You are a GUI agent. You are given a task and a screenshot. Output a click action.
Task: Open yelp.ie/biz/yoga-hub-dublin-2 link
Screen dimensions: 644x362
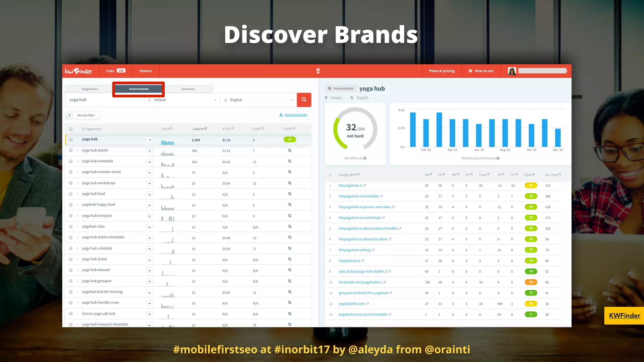click(363, 271)
